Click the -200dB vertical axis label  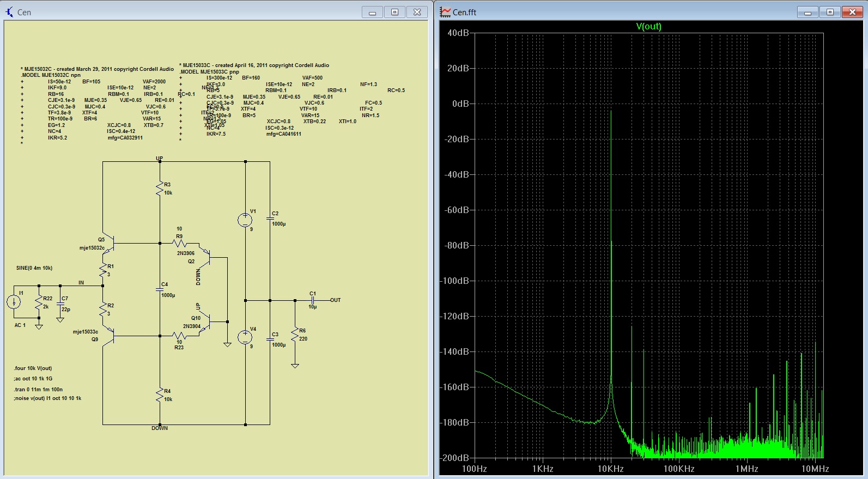click(x=454, y=458)
